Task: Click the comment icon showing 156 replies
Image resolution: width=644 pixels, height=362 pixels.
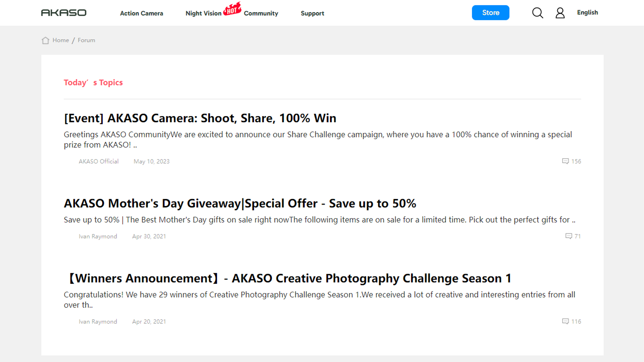Action: [565, 161]
